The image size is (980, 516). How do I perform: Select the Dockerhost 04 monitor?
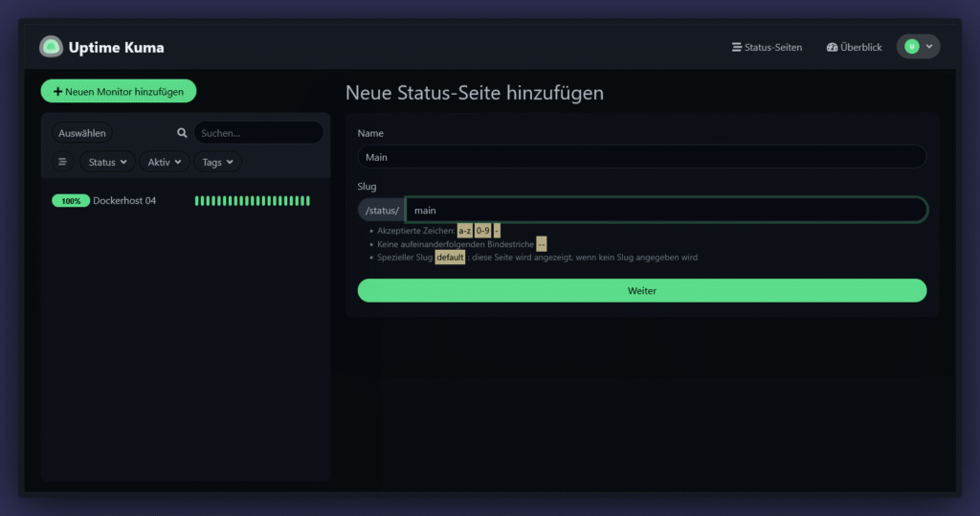coord(124,201)
